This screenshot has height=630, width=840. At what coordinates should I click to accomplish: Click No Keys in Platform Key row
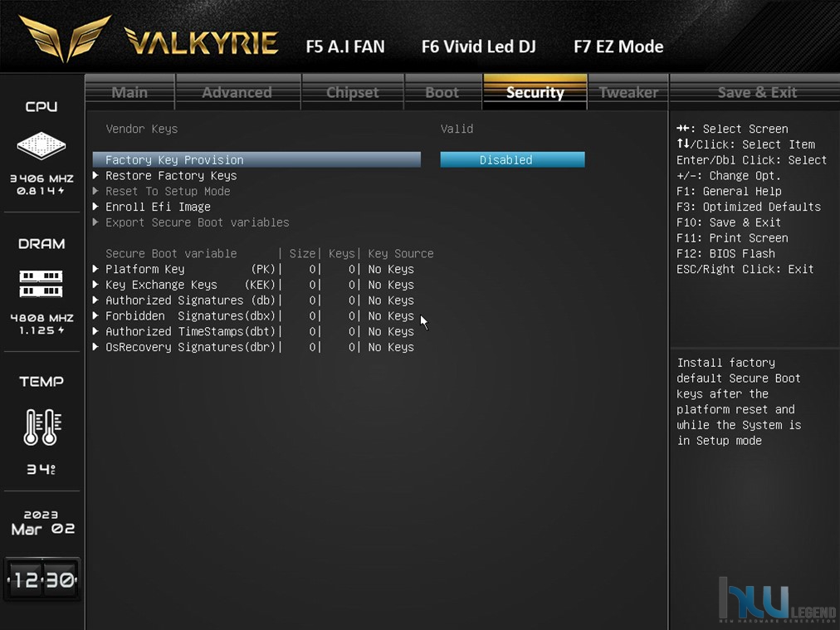391,269
